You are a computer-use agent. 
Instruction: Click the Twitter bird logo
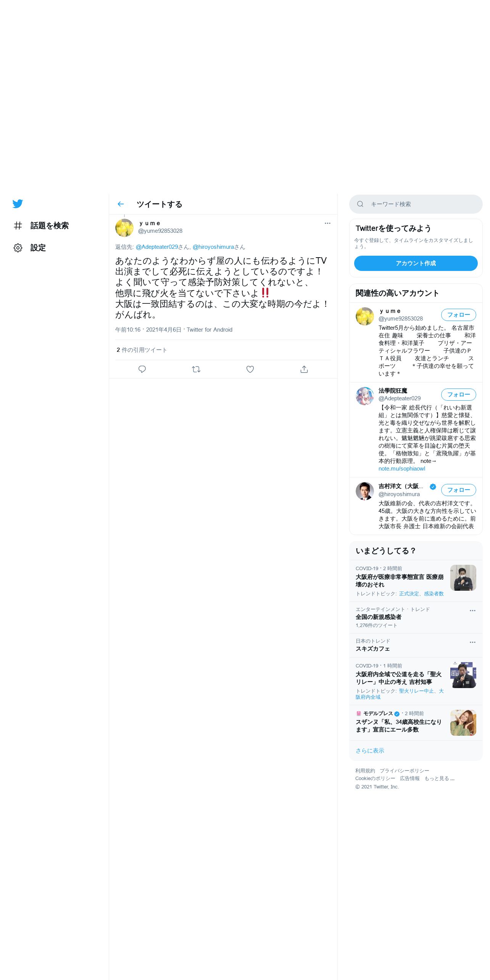18,204
